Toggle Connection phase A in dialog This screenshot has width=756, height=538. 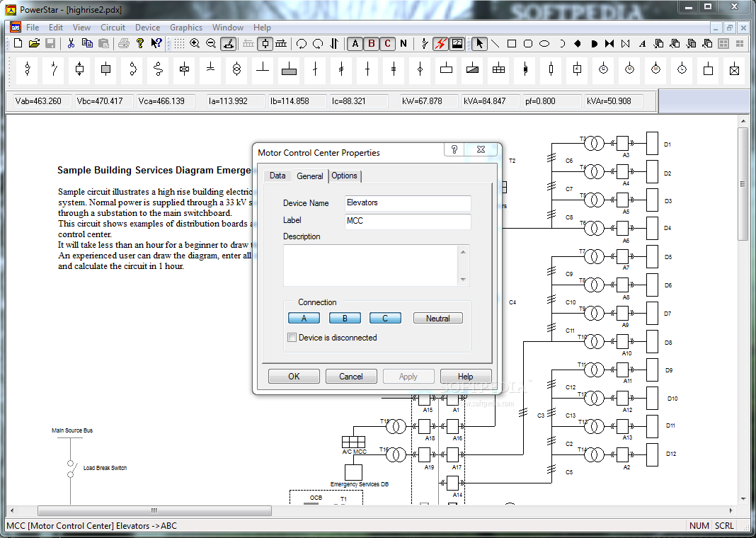[x=304, y=318]
